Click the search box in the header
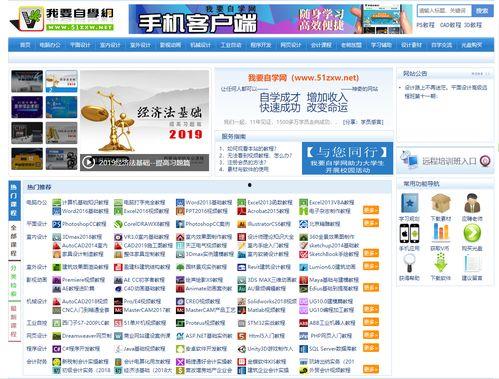This screenshot has width=499, height=379. pos(444,11)
